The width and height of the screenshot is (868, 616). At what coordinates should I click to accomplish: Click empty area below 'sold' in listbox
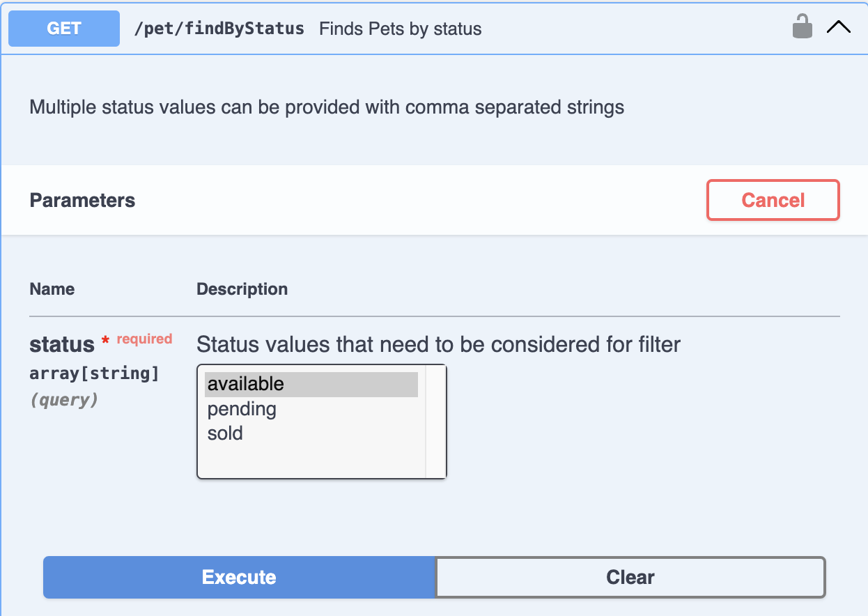(311, 461)
